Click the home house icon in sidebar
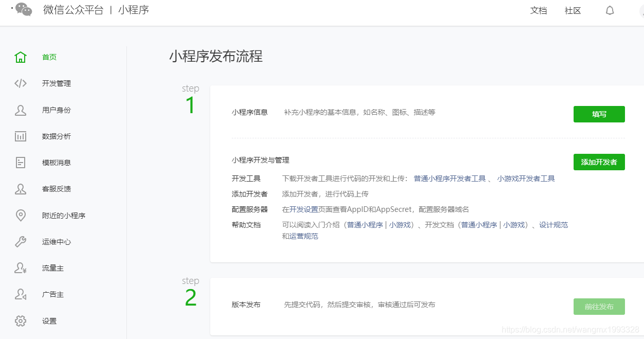The width and height of the screenshot is (644, 339). [21, 57]
